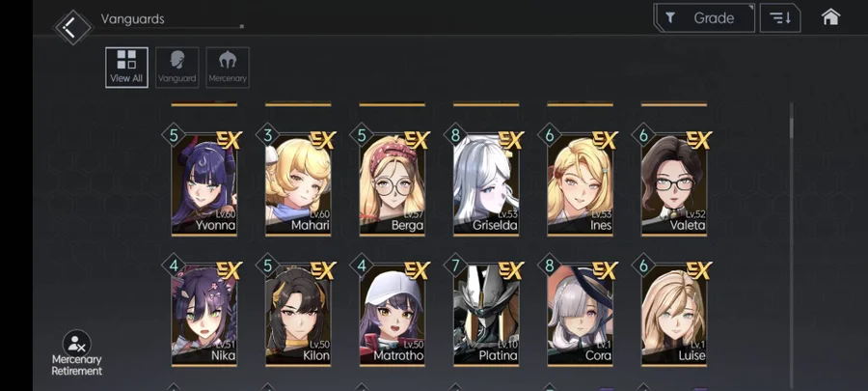Open Matrotho character card

coord(393,315)
